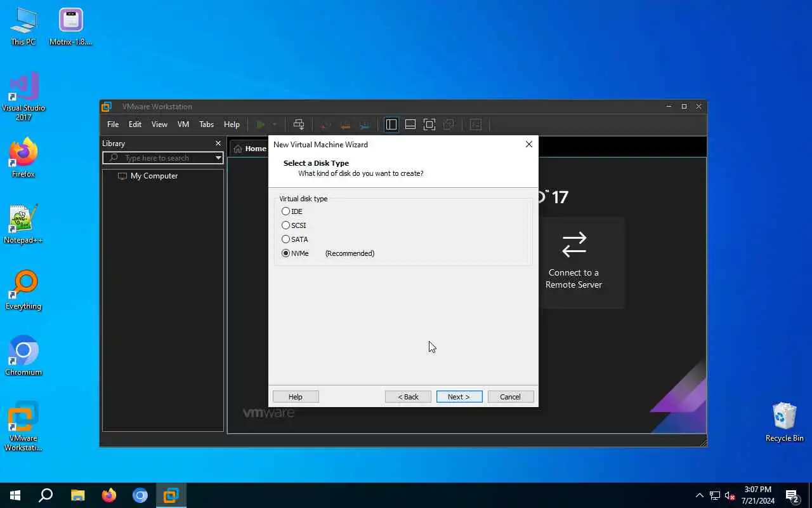Viewport: 812px width, 508px height.
Task: Select the Recycle Bin desktop icon
Action: 784,422
